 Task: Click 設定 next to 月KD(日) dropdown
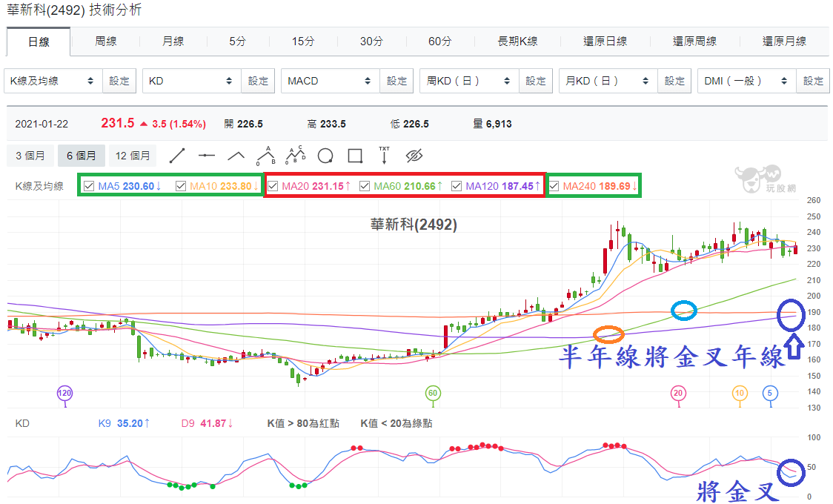(674, 81)
